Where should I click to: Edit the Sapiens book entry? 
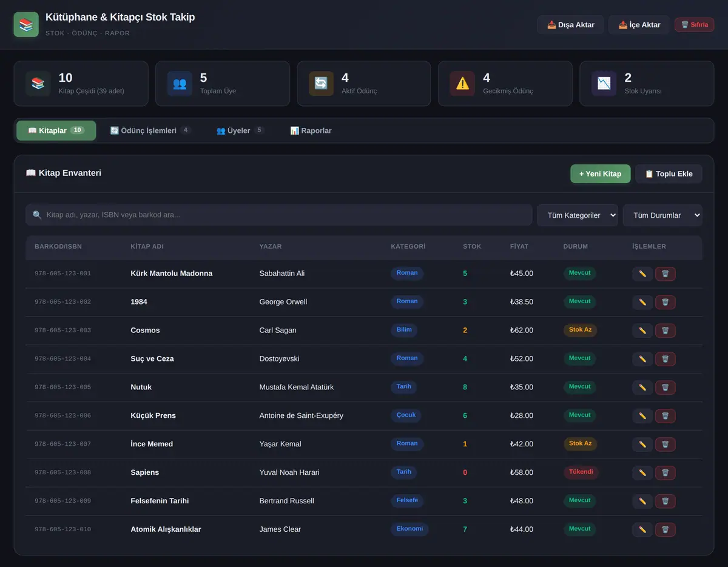[642, 473]
